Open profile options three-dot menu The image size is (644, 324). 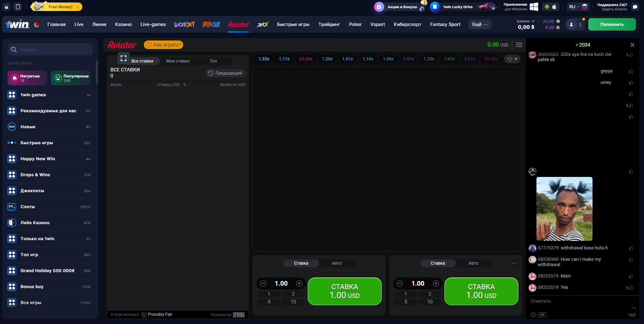[x=580, y=25]
